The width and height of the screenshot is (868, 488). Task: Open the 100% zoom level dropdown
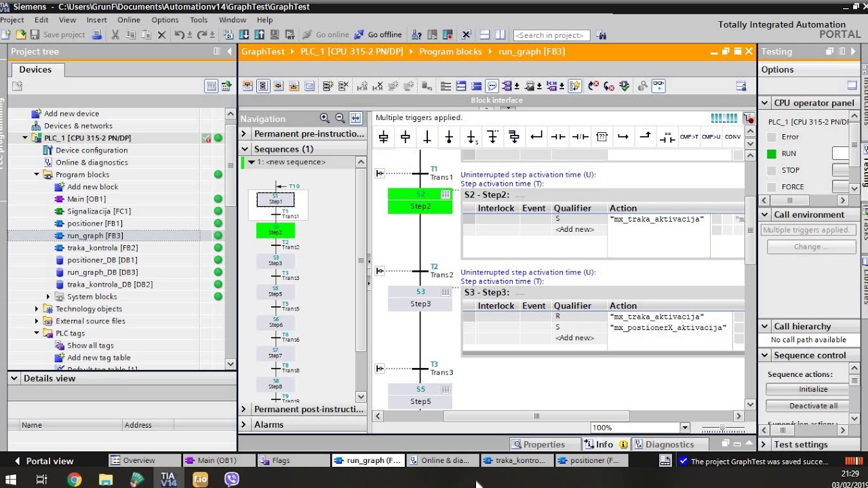click(x=685, y=428)
